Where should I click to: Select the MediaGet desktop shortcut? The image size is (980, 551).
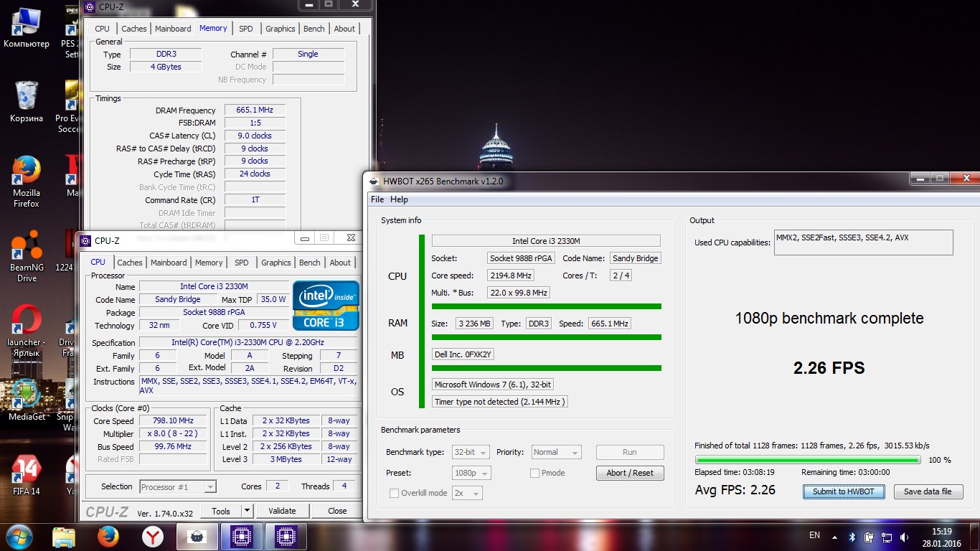(x=27, y=400)
